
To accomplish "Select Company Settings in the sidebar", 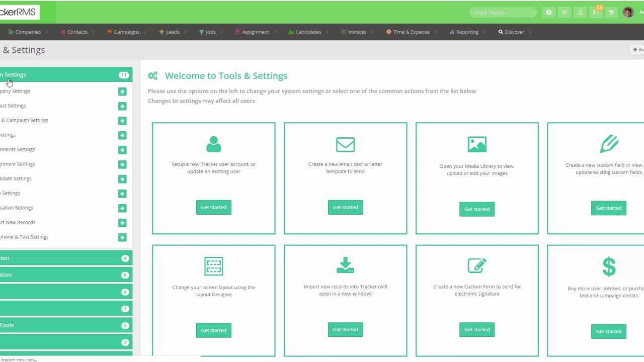I will point(15,91).
